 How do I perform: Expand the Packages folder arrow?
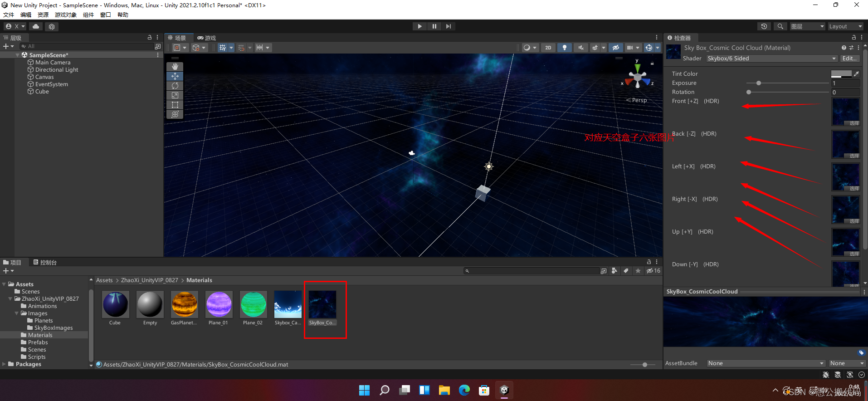point(4,364)
